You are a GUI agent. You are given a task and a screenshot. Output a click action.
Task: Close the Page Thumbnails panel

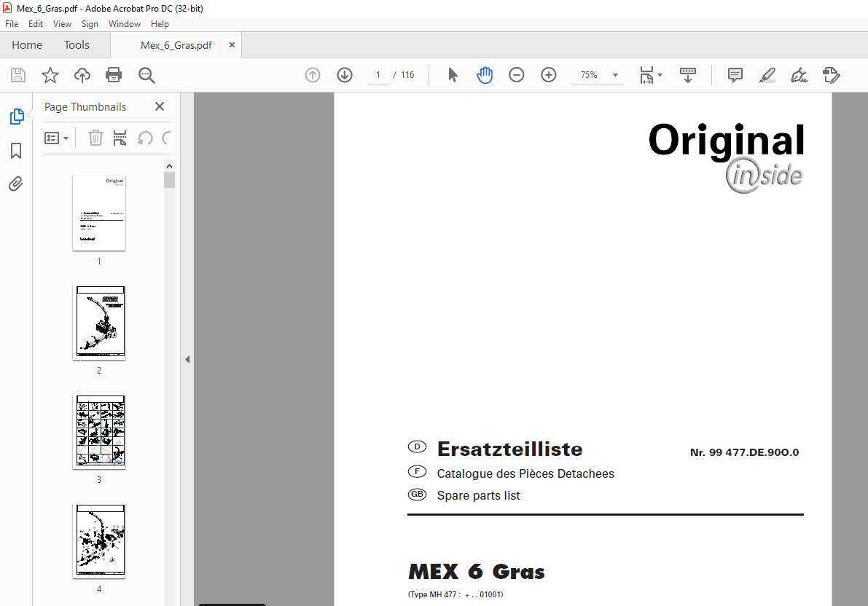click(x=160, y=106)
